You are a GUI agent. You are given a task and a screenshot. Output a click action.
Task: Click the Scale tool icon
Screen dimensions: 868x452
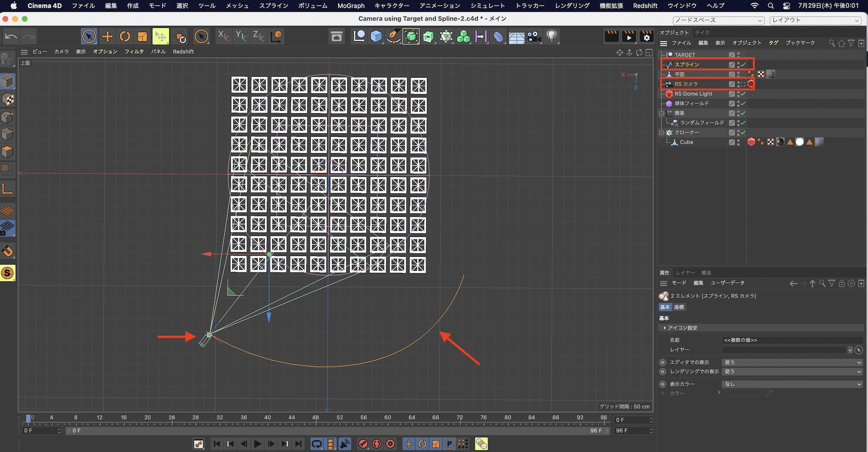point(142,36)
